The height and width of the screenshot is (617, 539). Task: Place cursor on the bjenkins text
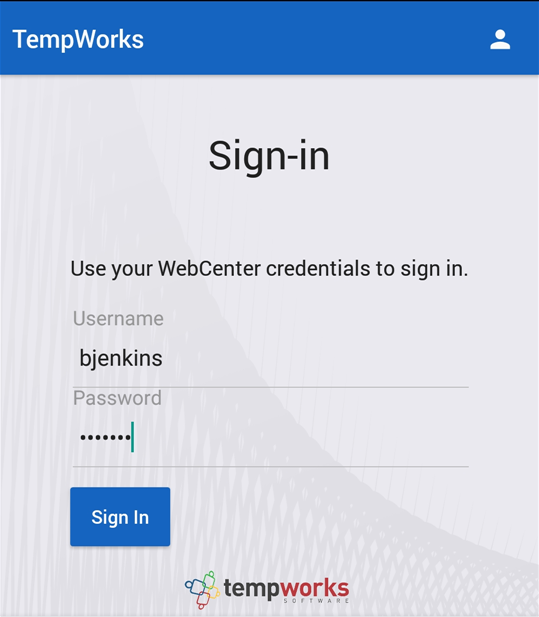pyautogui.click(x=121, y=358)
